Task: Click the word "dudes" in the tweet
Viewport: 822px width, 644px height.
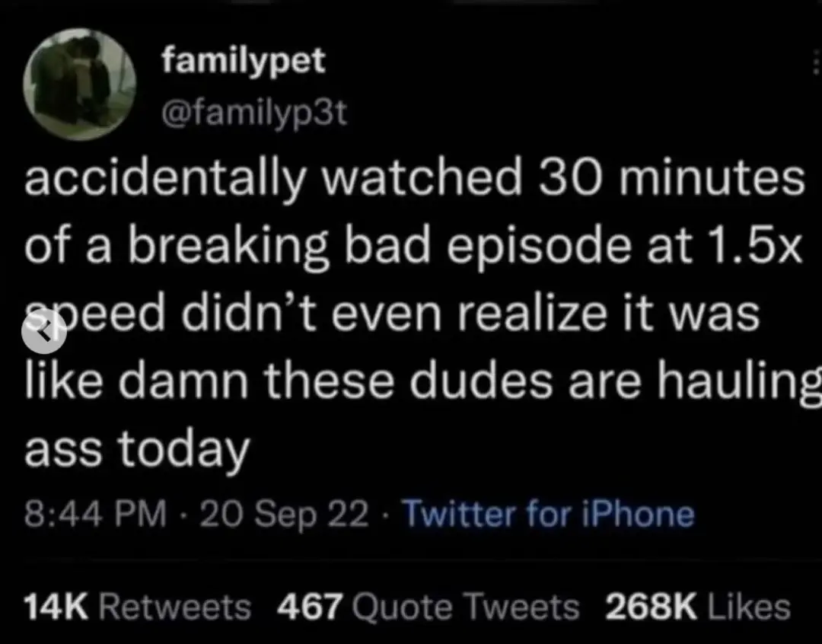Action: pos(480,380)
